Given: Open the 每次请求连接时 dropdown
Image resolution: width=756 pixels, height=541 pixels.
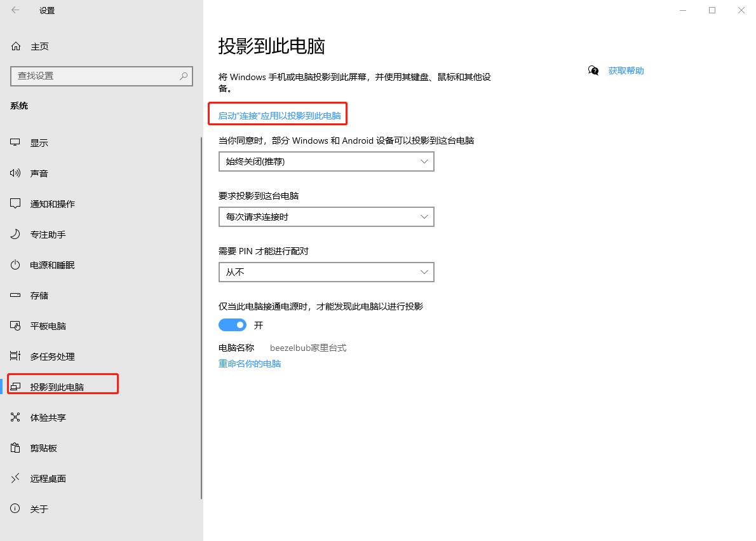Looking at the screenshot, I should [326, 217].
